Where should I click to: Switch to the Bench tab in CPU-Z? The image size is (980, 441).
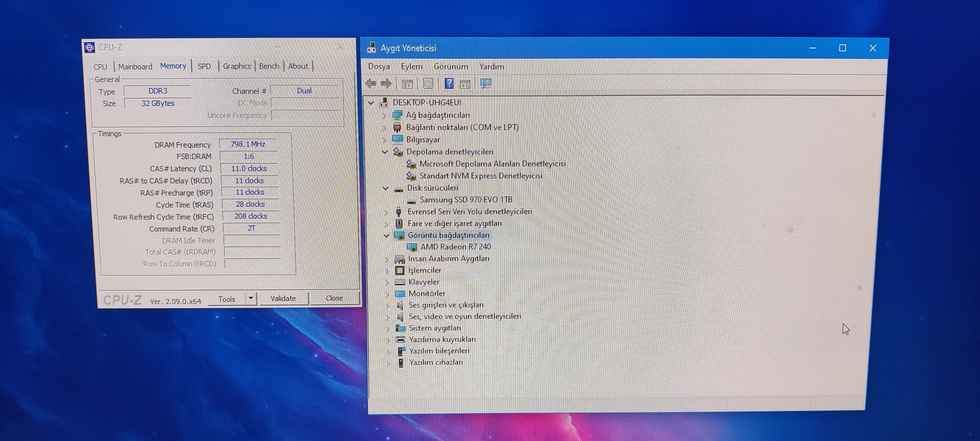pyautogui.click(x=269, y=66)
